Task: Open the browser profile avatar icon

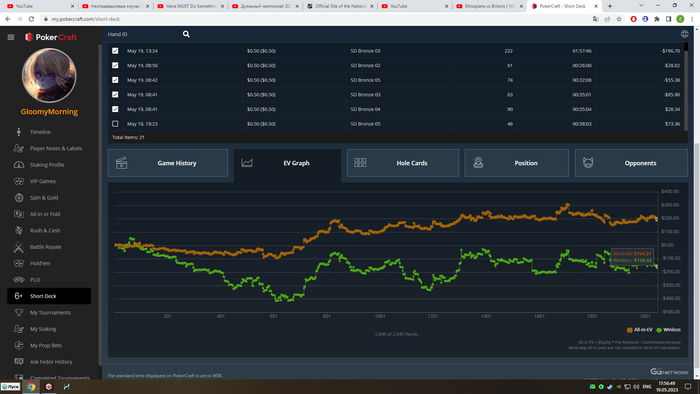Action: pyautogui.click(x=680, y=19)
